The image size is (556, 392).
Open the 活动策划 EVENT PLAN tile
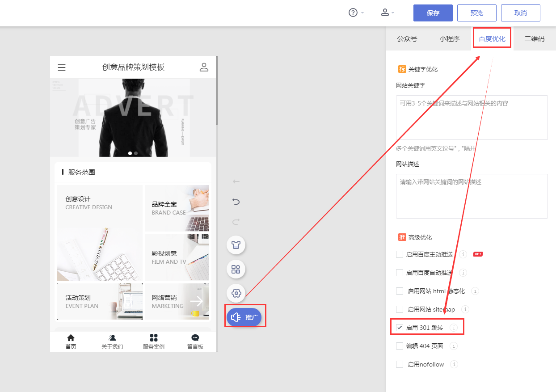(100, 301)
